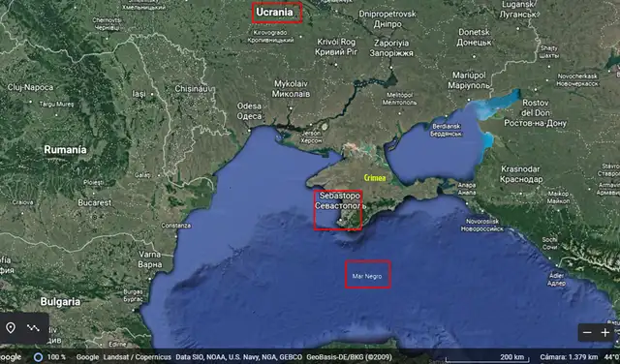Select the draw path zigzag tool
The width and height of the screenshot is (620, 364).
[x=33, y=328]
